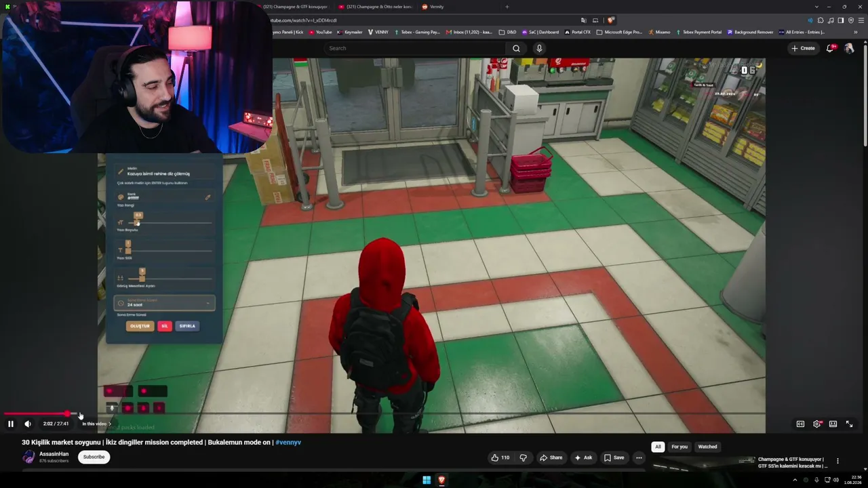Switch the player to theater mode

(x=833, y=424)
